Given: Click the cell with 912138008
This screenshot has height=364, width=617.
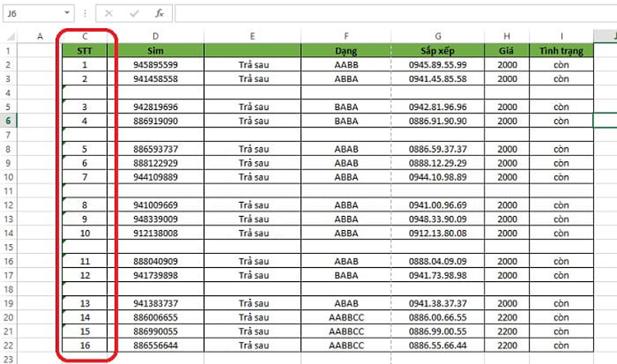Looking at the screenshot, I should coord(155,233).
